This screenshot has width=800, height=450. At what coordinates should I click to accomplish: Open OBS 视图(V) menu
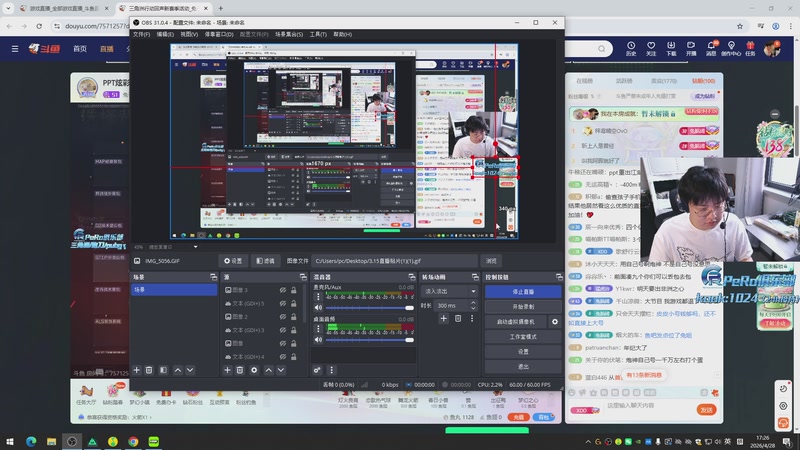(189, 34)
